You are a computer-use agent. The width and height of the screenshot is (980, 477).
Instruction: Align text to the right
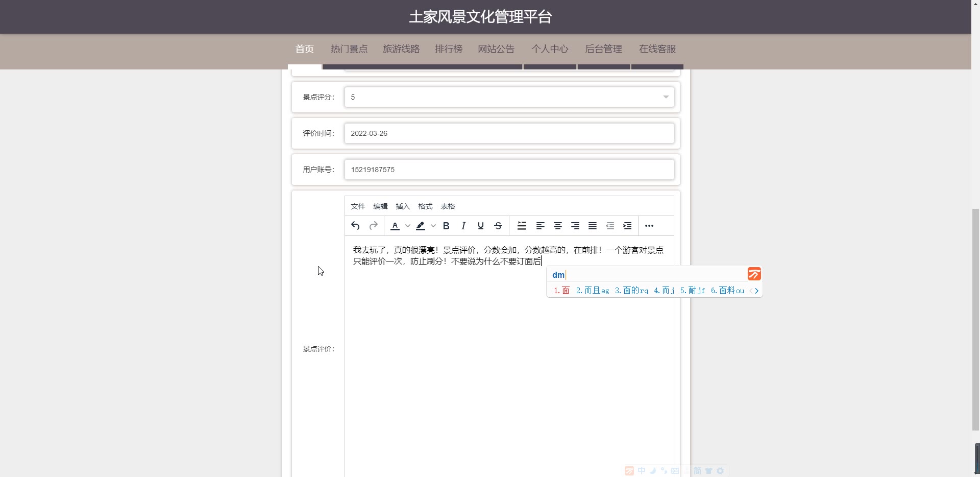[x=575, y=226]
